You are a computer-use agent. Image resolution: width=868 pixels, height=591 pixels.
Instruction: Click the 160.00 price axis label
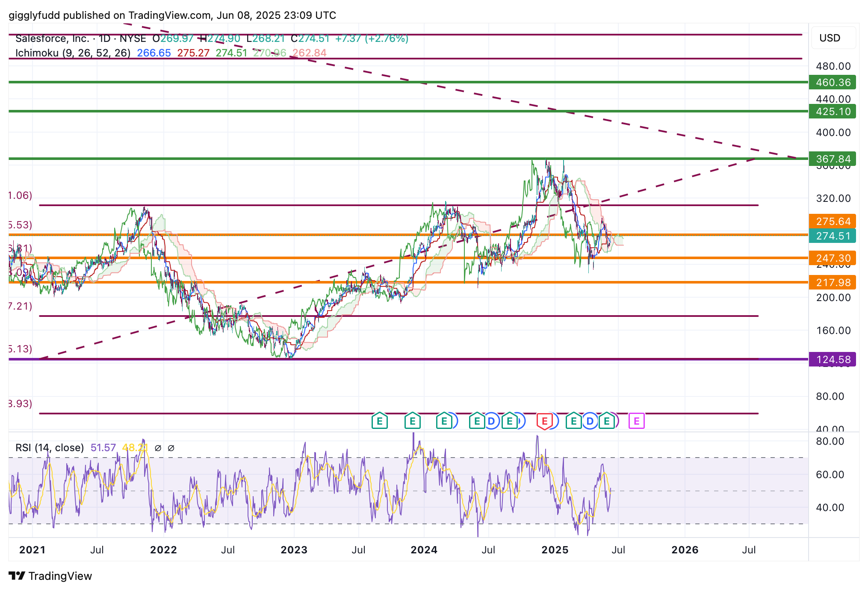[x=833, y=330]
